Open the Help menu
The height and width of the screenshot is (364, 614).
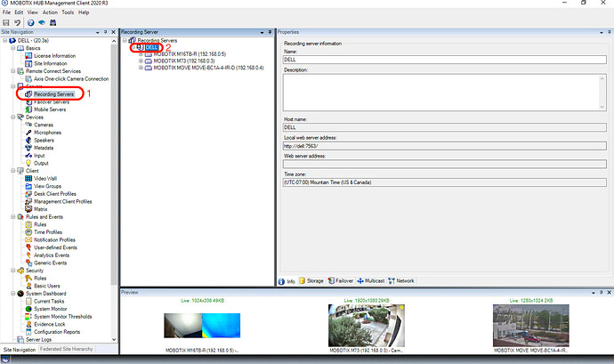click(x=84, y=12)
